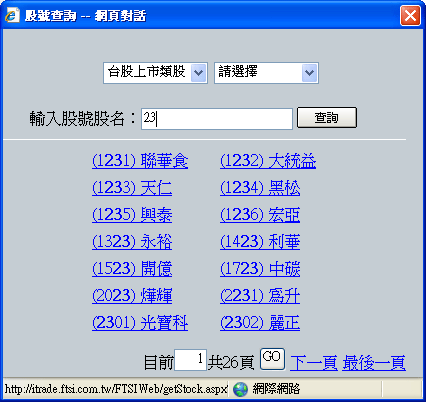
Task: Pick the (1723) 中碳 entry
Action: [260, 269]
